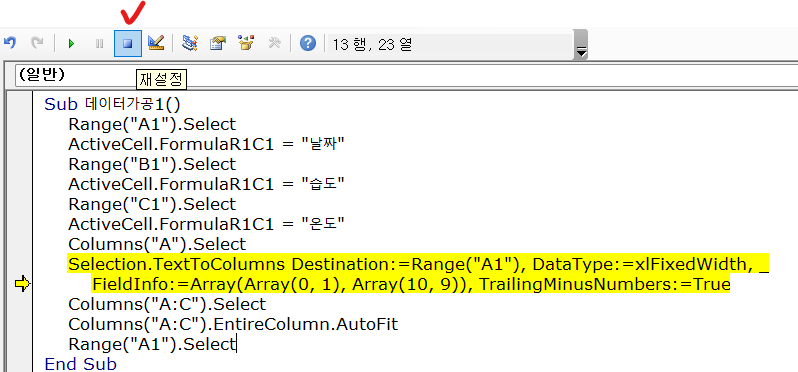Open the Properties Window icon

pos(217,43)
